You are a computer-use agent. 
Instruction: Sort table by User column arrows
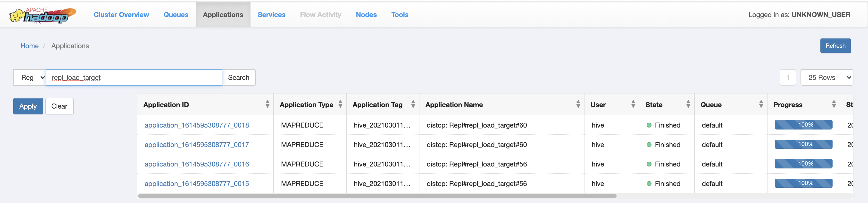pos(633,104)
